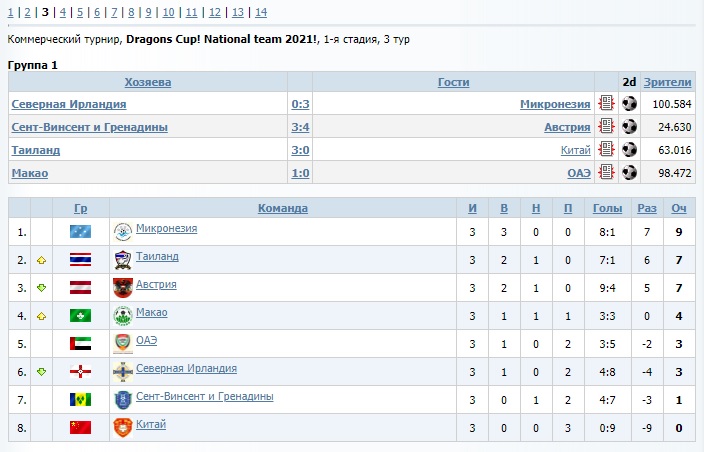Click the Северная Ирландия flag in standings
The width and height of the screenshot is (704, 452).
tap(80, 372)
